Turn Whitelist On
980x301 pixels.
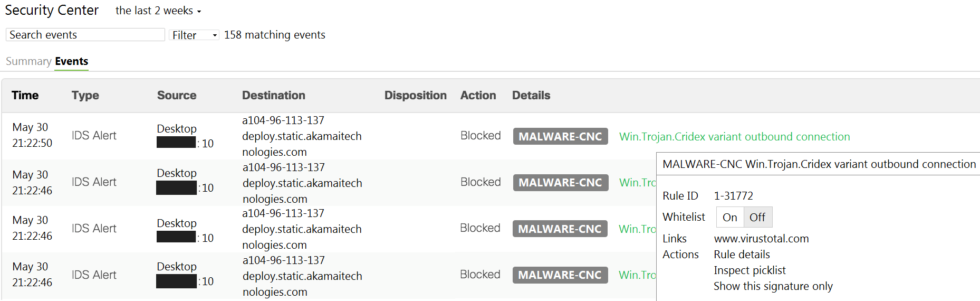click(x=729, y=217)
